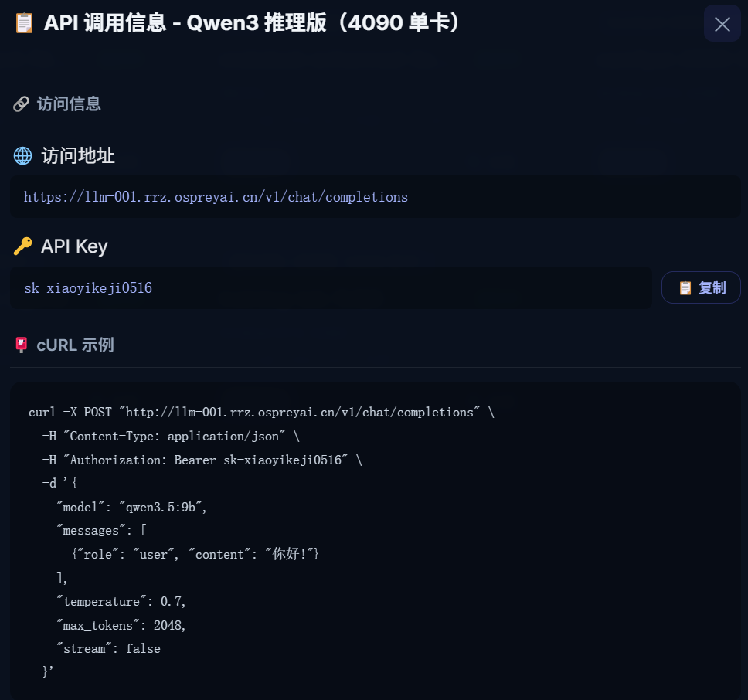Click the Authorization Bearer header line
The image size is (748, 700).
coord(202,460)
